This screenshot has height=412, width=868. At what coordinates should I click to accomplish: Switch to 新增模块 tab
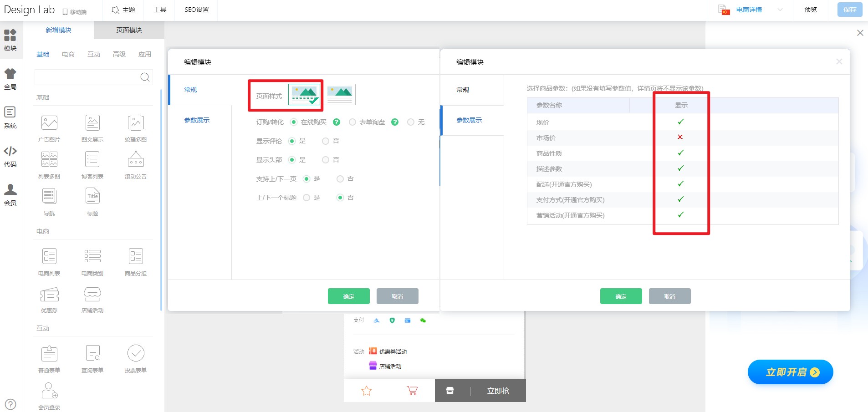[x=58, y=30]
